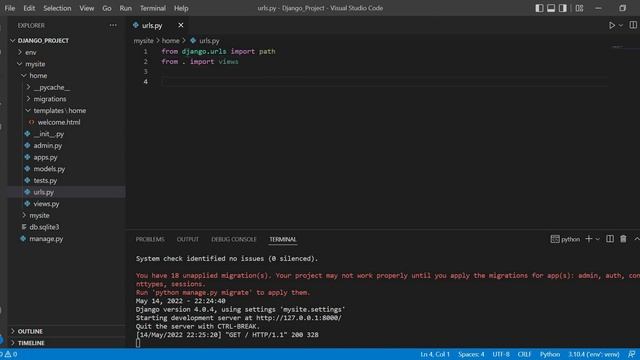Screen dimensions: 640x360
Task: Toggle bottom panel layout icon
Action: (551, 8)
